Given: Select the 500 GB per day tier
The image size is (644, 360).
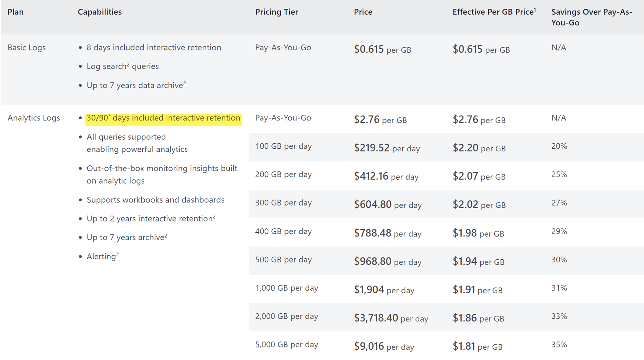Looking at the screenshot, I should 283,260.
